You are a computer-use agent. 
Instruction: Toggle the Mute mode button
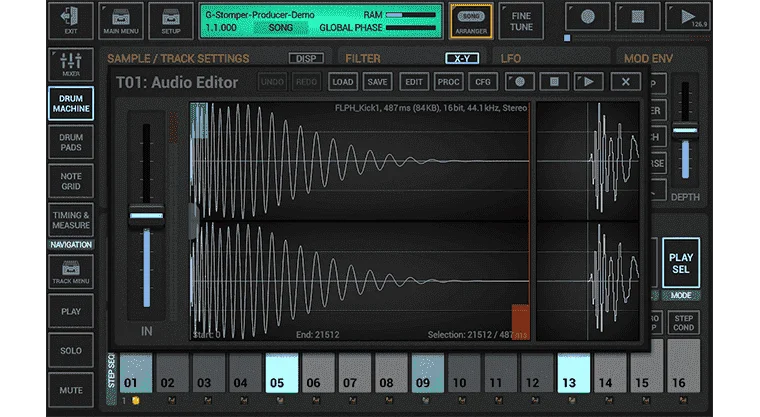pyautogui.click(x=71, y=390)
